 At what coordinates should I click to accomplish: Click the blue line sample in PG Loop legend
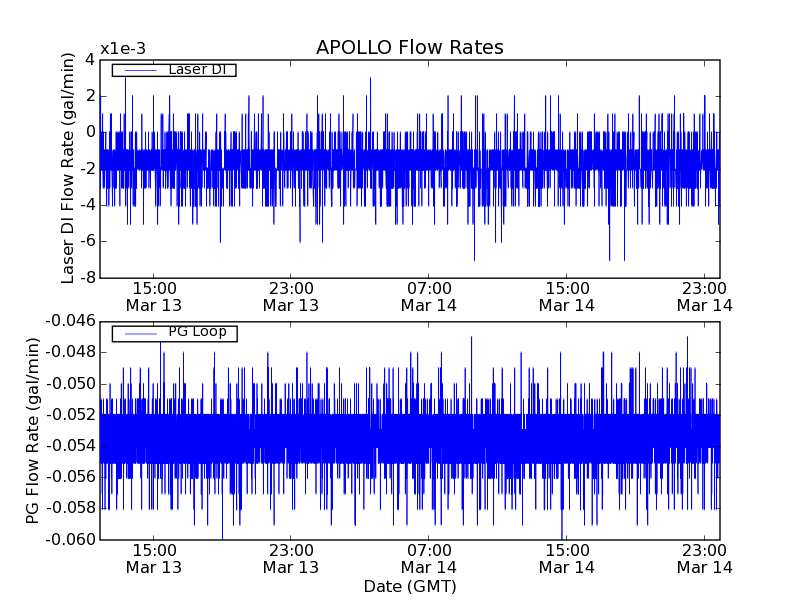point(140,333)
